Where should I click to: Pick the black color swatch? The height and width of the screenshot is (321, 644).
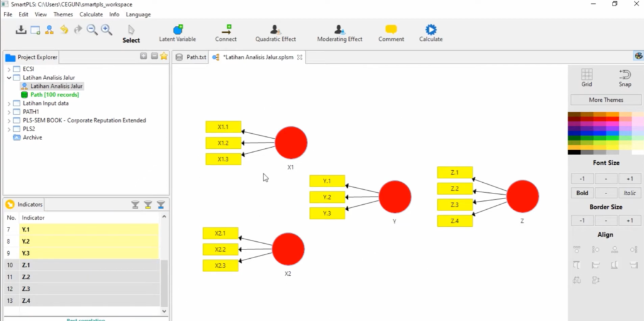tap(574, 152)
